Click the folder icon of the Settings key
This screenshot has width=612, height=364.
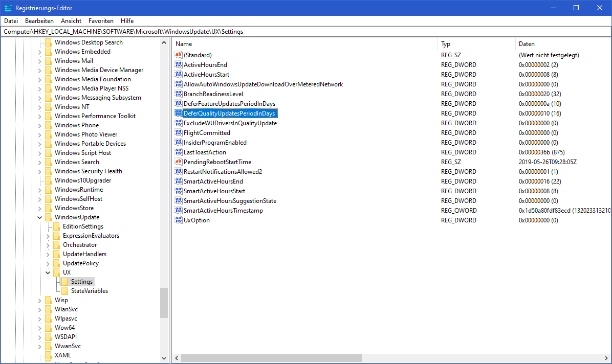(x=65, y=281)
